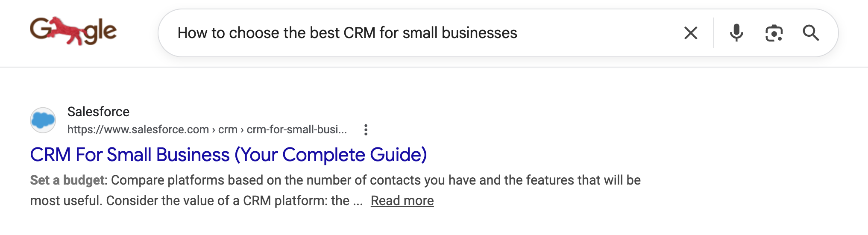The width and height of the screenshot is (868, 235).
Task: Click the magnifying glass search button
Action: (810, 33)
